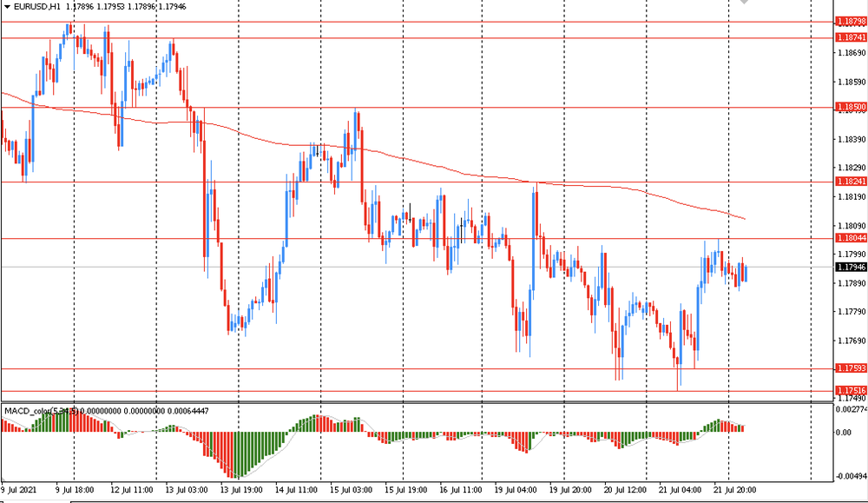Click the 12 Jul 11:00 time label
868x503 pixels.
[x=132, y=490]
